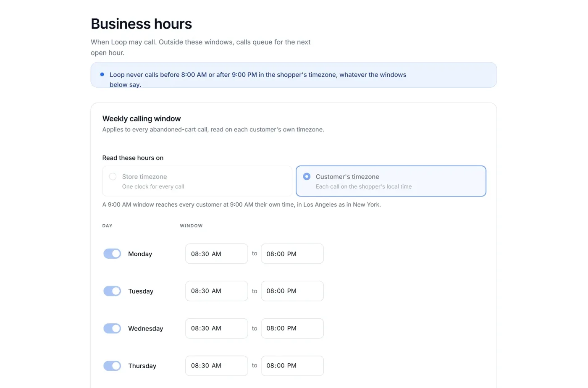Click 'One clock for every call' text
The width and height of the screenshot is (588, 388).
(x=153, y=186)
